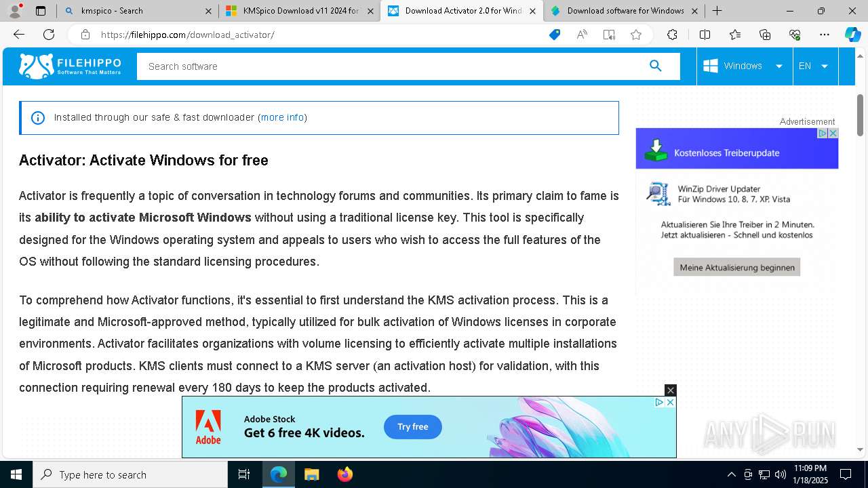The image size is (868, 488).
Task: Switch to Download software for Windows tab
Action: 624,11
